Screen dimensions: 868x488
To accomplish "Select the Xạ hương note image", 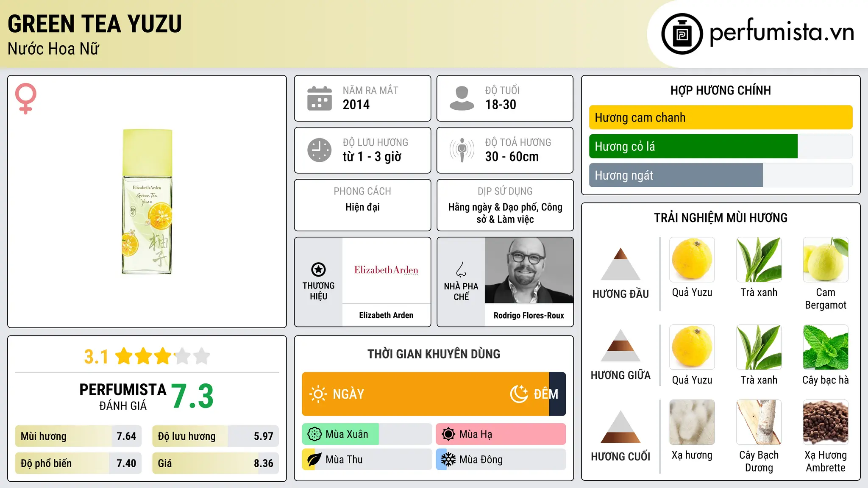I will pyautogui.click(x=692, y=422).
